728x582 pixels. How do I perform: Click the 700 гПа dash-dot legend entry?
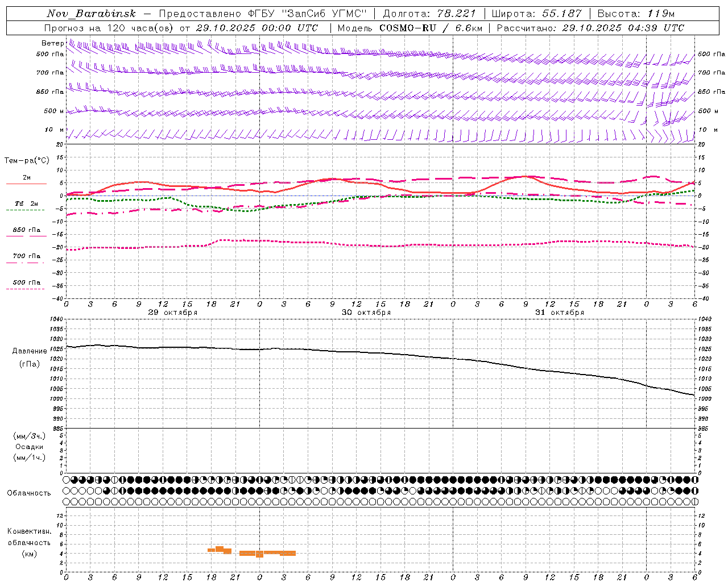(27, 256)
